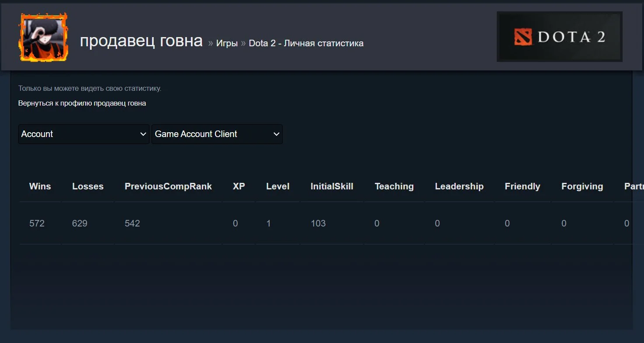The width and height of the screenshot is (644, 343).
Task: Click the Leadership column header
Action: (459, 186)
